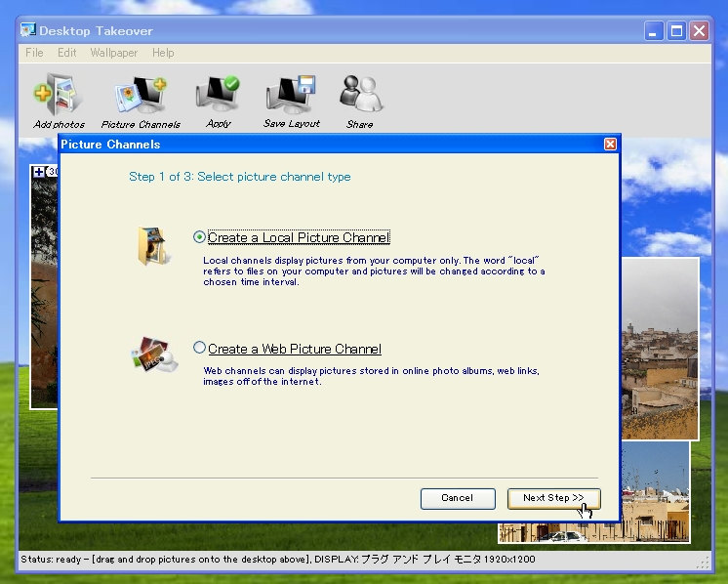
Task: Click the Cancel button
Action: click(x=458, y=498)
